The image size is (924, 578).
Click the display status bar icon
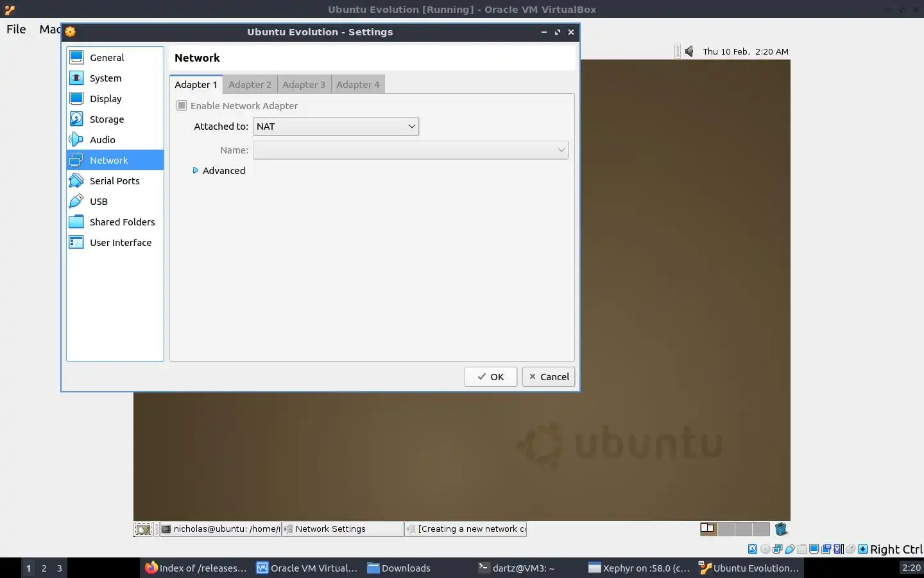pos(814,549)
